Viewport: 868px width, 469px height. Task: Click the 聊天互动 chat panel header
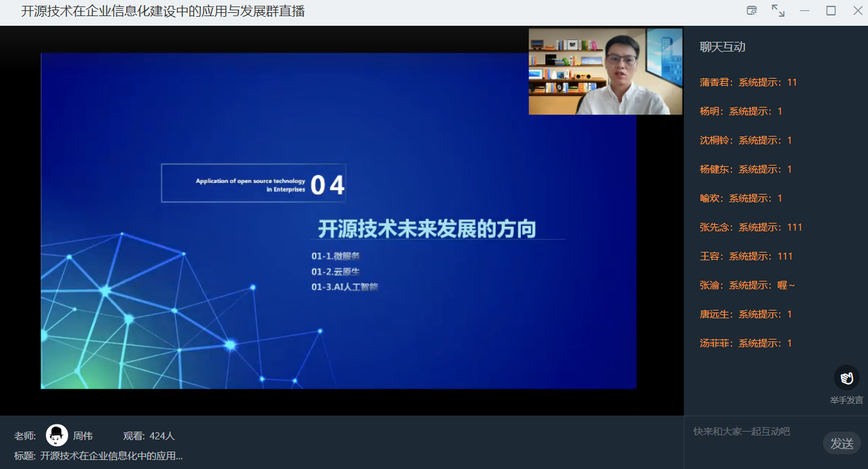point(722,47)
